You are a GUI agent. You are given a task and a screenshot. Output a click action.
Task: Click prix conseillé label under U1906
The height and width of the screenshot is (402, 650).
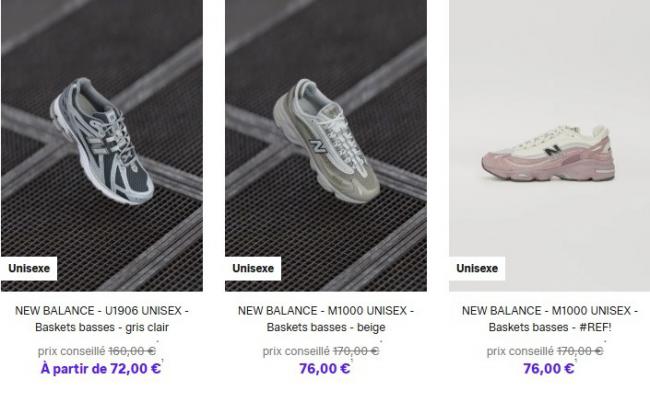click(71, 351)
